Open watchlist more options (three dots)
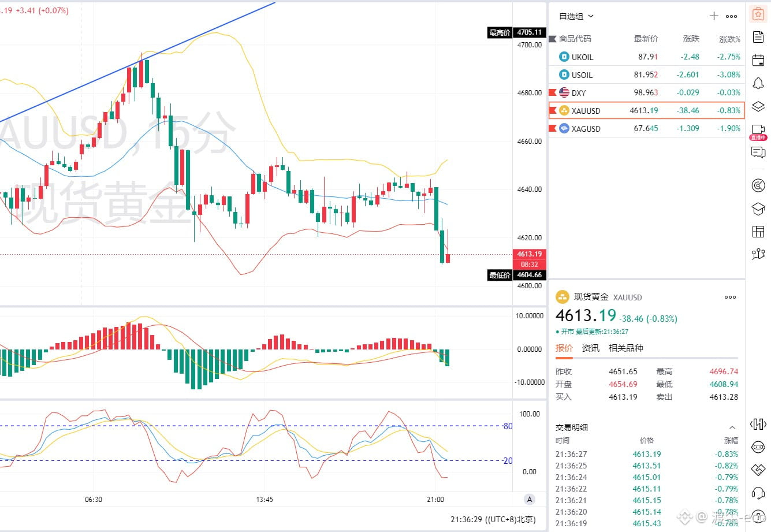The image size is (771, 532). [x=731, y=16]
